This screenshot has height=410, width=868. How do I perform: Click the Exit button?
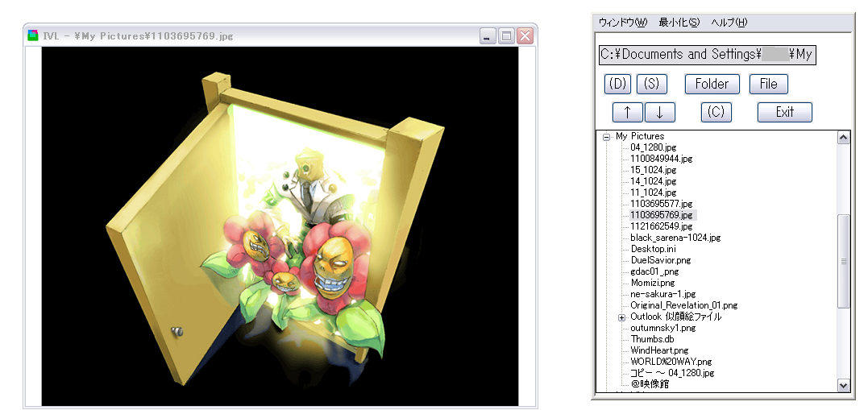tap(784, 112)
